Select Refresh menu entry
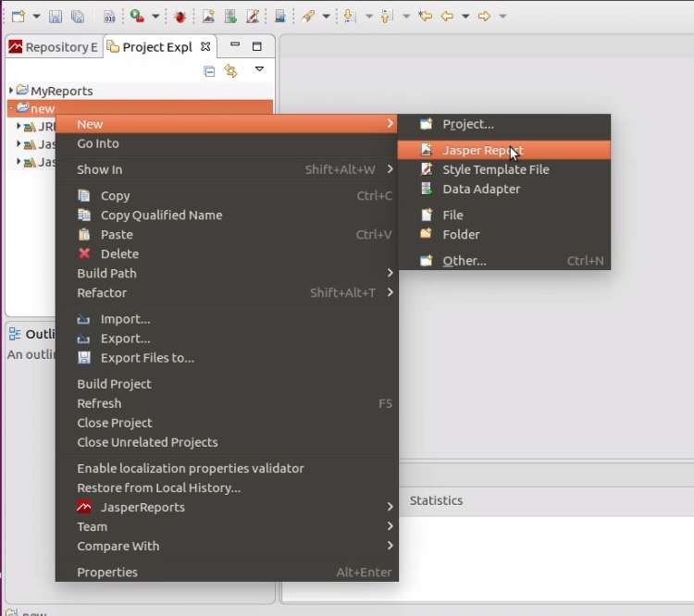Screen dimensions: 694x616 click(227, 403)
